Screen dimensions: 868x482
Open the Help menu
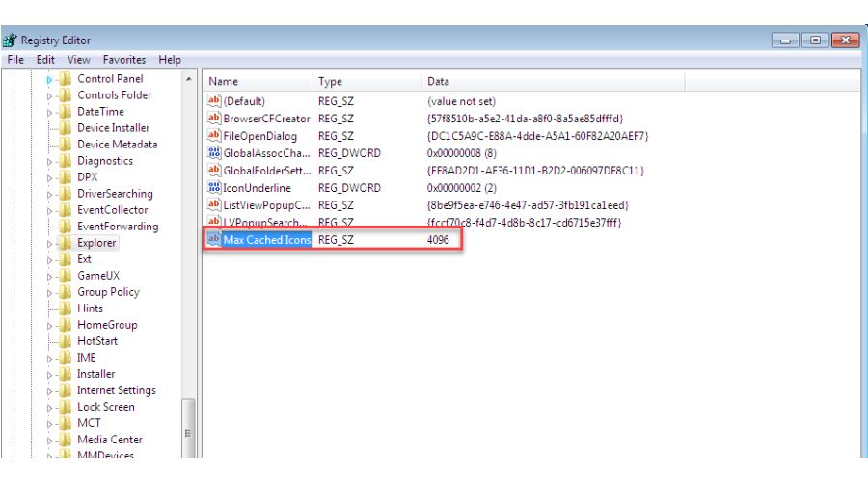pos(170,59)
